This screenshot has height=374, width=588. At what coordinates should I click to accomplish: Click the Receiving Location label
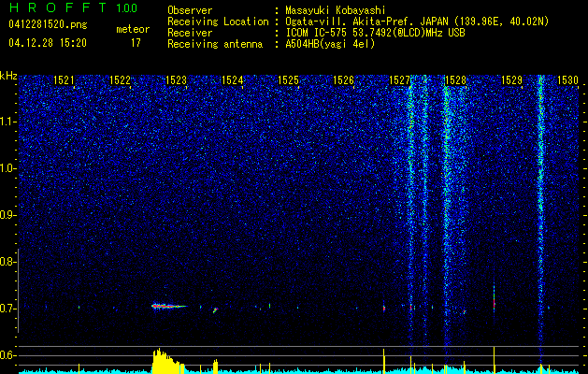click(218, 22)
